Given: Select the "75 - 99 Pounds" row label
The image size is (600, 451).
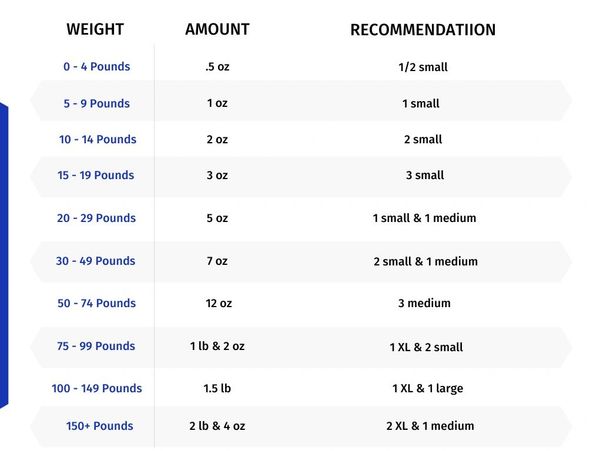Looking at the screenshot, I should (x=96, y=346).
